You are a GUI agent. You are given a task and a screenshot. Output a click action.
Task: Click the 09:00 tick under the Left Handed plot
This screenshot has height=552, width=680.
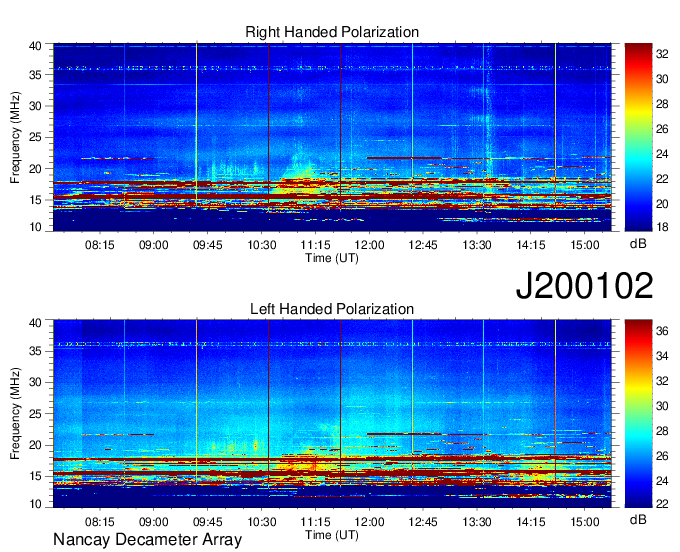[154, 522]
